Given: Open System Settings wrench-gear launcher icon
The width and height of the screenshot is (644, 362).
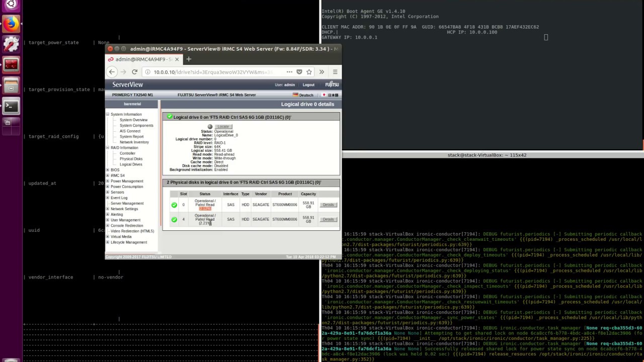Looking at the screenshot, I should pos(11,44).
